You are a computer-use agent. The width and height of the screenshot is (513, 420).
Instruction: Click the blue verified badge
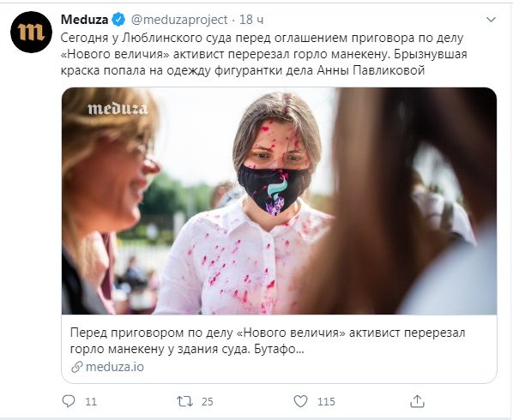click(118, 20)
